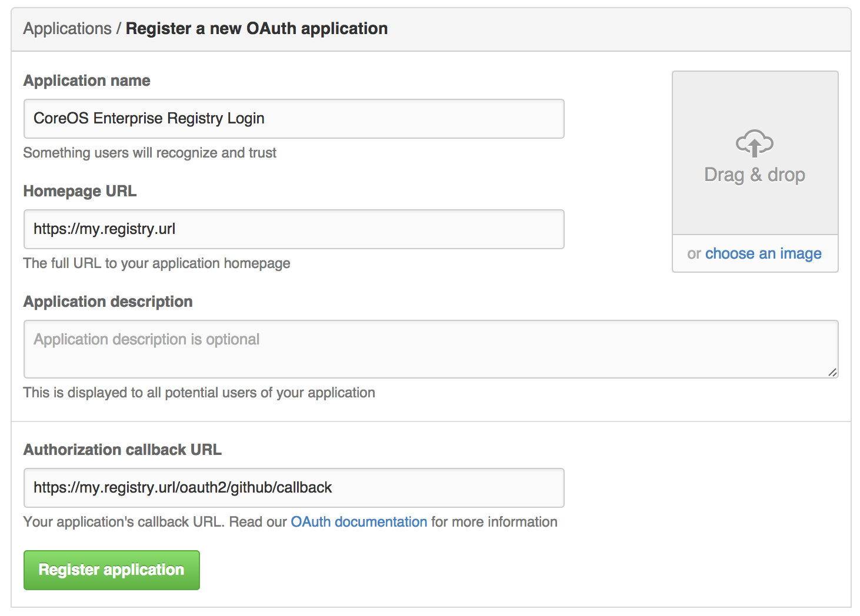Open the OAuth documentation link
This screenshot has width=860, height=616.
point(359,522)
